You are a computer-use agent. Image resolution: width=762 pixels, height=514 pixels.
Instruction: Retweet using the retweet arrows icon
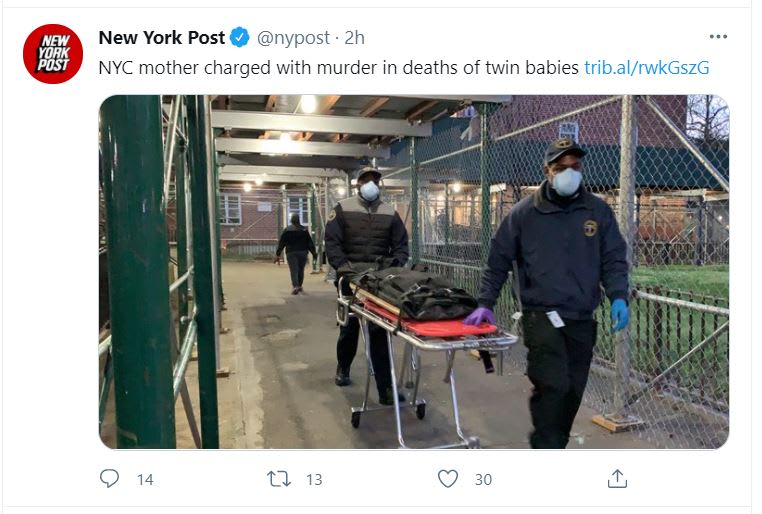(279, 479)
